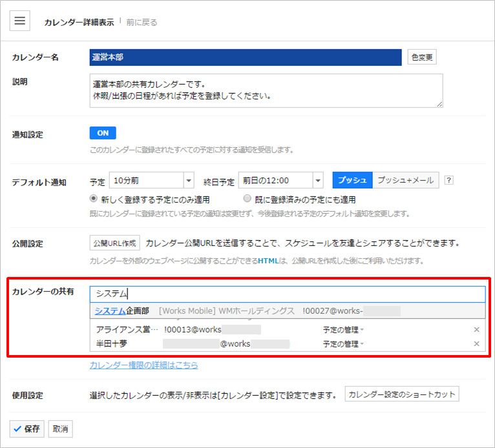Remove アライアンス営 from the sharing list
Viewport: 495px width, 448px height.
[x=477, y=330]
